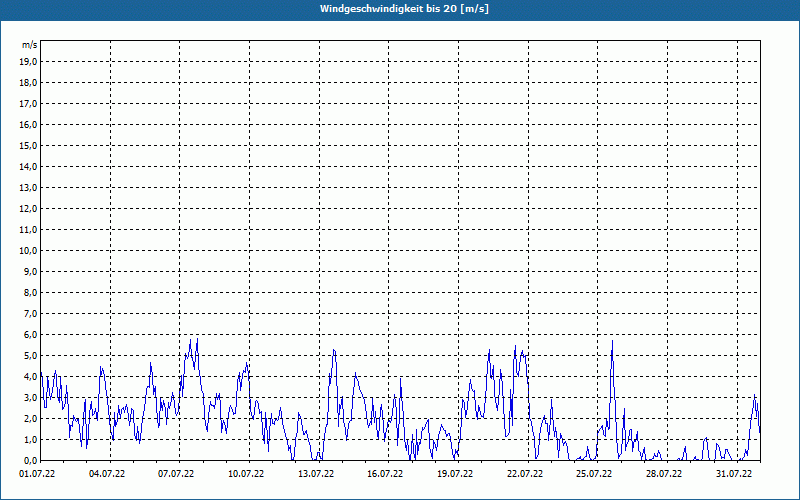Click the 2,0 y-axis label
800x500 pixels.
(30, 418)
